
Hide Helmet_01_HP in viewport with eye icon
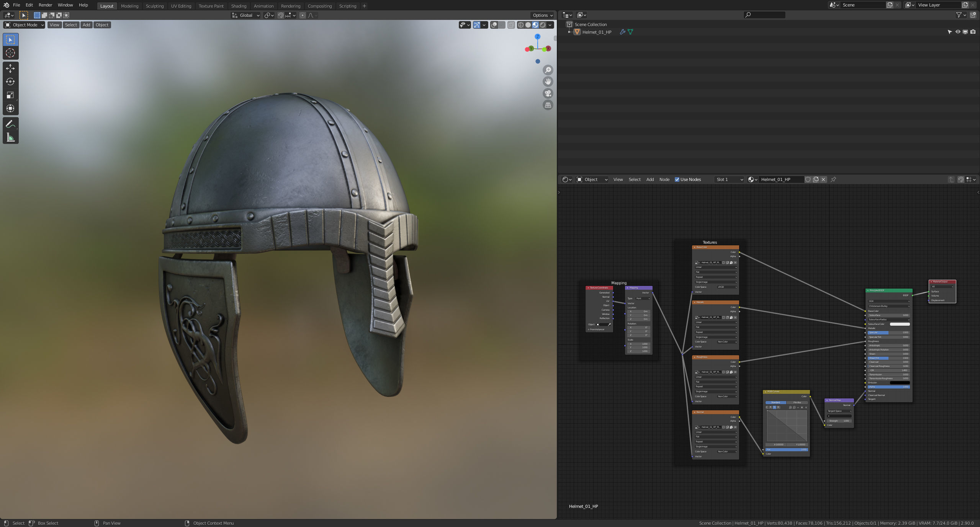[x=958, y=32]
